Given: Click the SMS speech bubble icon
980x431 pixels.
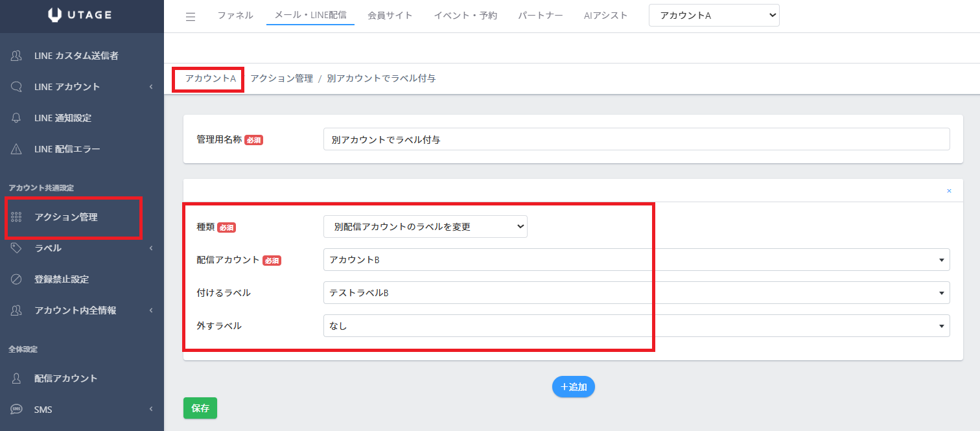Looking at the screenshot, I should [x=17, y=410].
